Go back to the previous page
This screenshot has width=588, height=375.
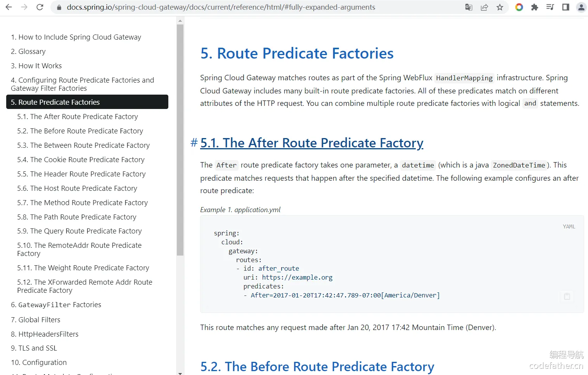[x=9, y=7]
